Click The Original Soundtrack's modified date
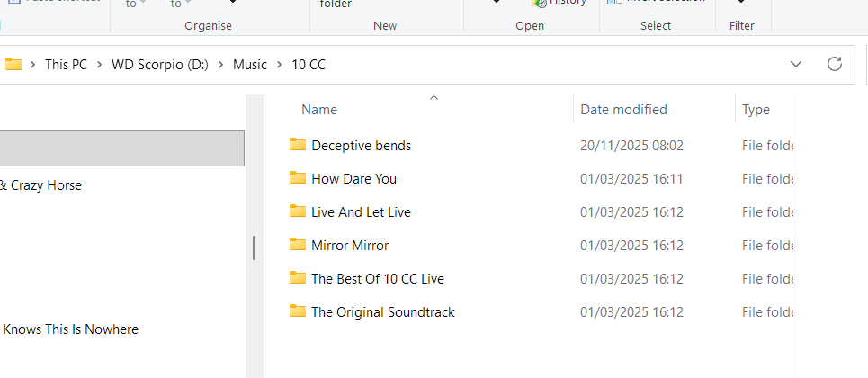 coord(631,312)
